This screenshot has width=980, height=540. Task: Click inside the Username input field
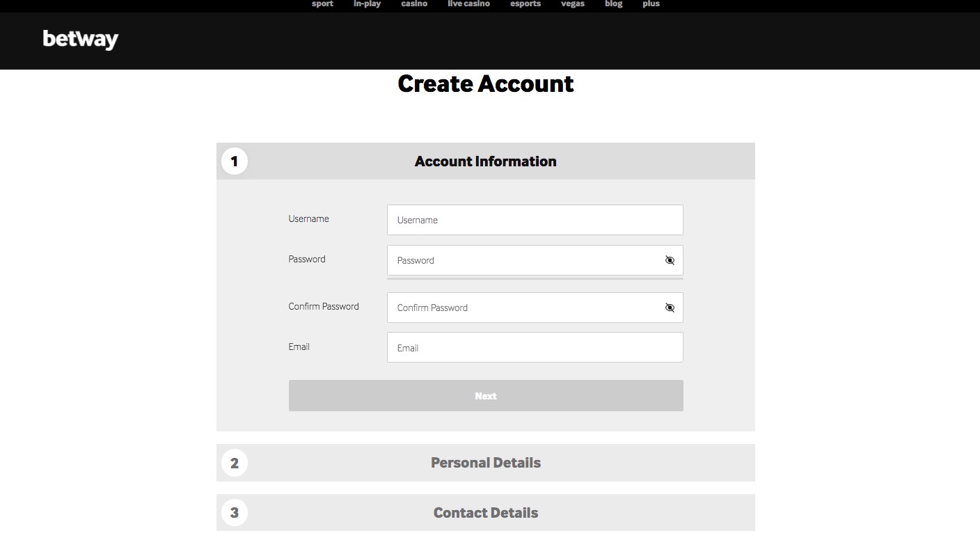535,219
